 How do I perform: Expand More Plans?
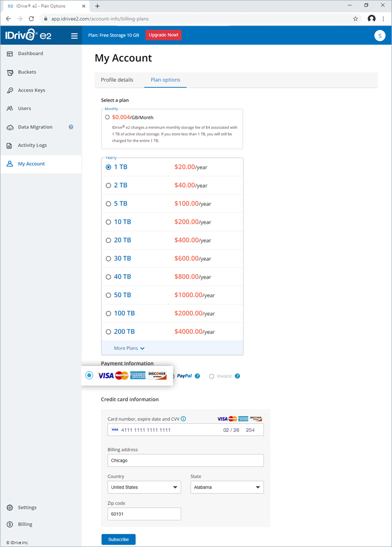129,348
